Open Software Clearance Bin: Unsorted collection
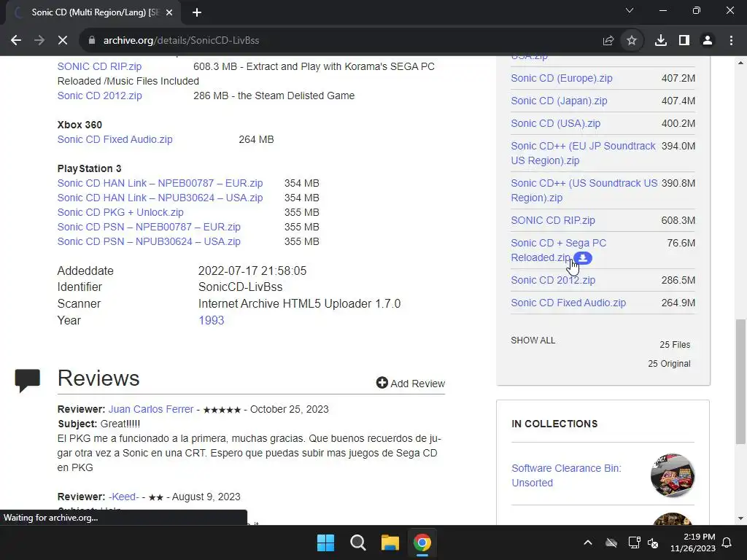747x560 pixels. 566,475
